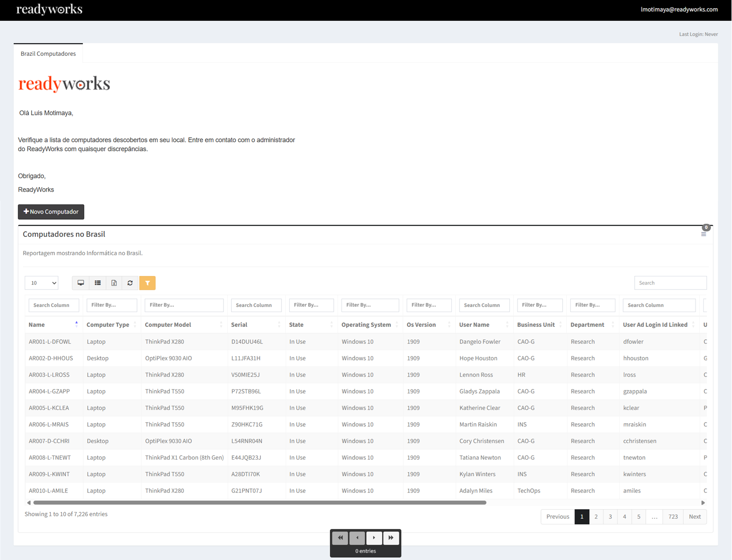This screenshot has height=560, width=732.
Task: Click user name Cory Christensen
Action: 482,441
